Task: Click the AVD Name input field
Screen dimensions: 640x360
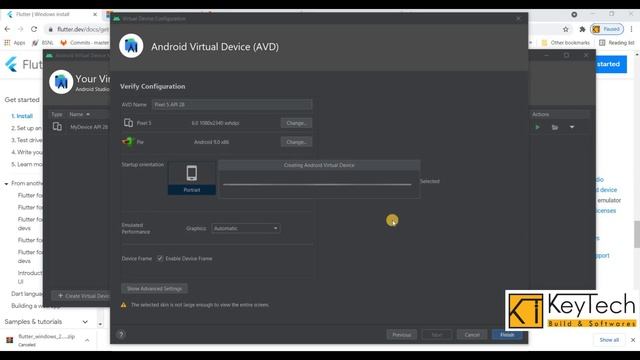Action: (232, 104)
